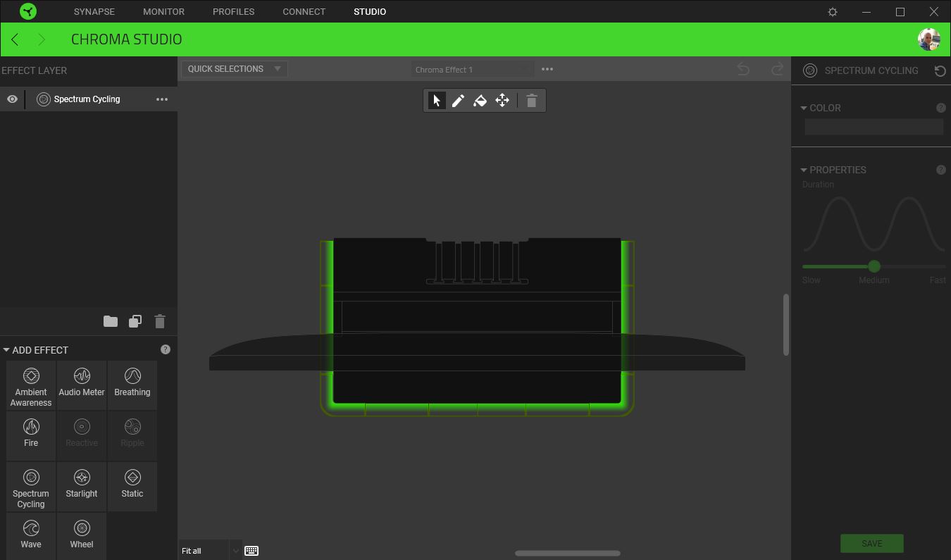Open the settings gear
The image size is (951, 560).
pyautogui.click(x=833, y=12)
